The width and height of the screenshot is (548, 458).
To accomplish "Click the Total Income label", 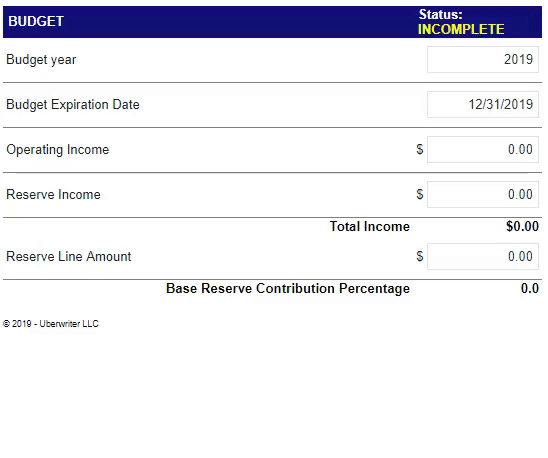I will point(370,227).
